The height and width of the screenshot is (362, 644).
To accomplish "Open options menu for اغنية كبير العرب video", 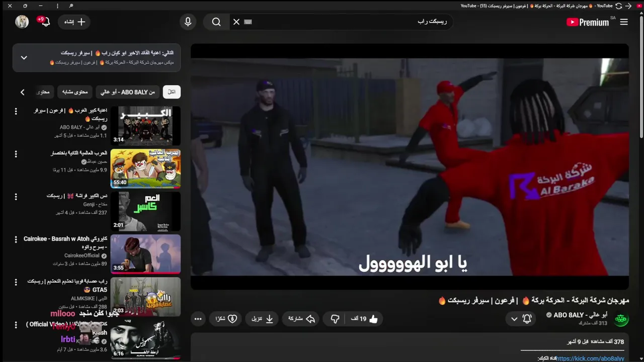I will click(x=16, y=111).
